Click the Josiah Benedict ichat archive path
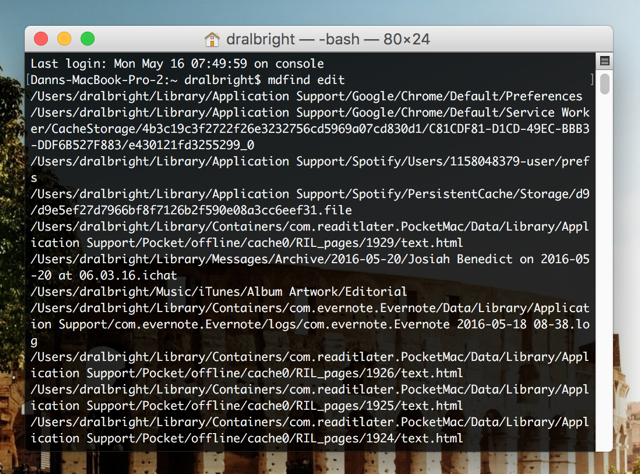The image size is (640, 474). pos(306,260)
